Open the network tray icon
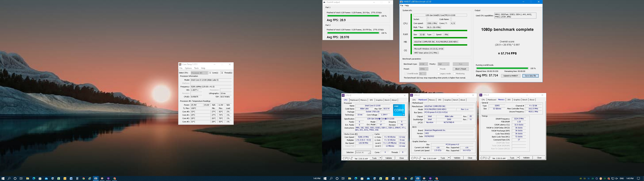Image resolution: width=644 pixels, height=181 pixels. [613, 178]
